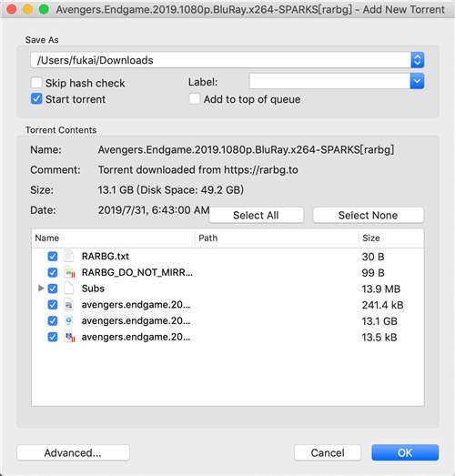Click the 99 B size value
This screenshot has height=476, width=455.
[373, 273]
